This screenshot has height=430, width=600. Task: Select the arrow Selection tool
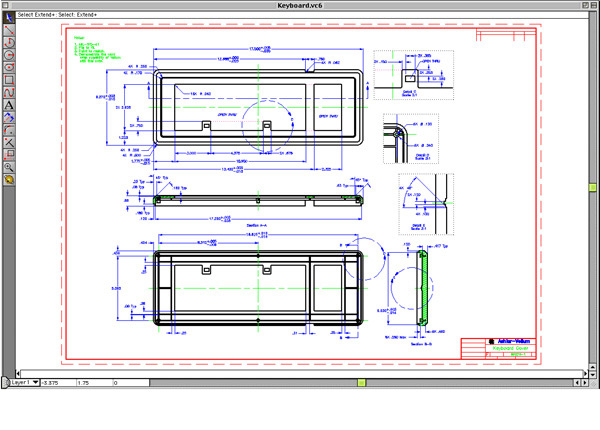point(8,19)
